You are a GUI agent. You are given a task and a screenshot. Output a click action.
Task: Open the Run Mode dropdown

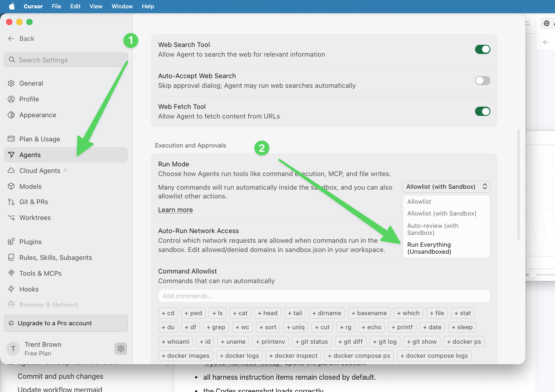coord(446,187)
